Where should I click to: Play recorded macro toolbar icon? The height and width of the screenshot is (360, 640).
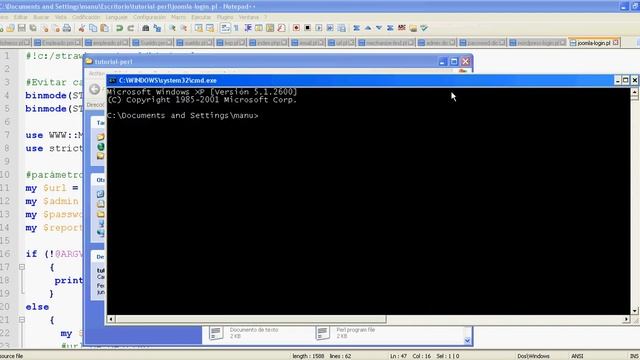click(x=319, y=28)
